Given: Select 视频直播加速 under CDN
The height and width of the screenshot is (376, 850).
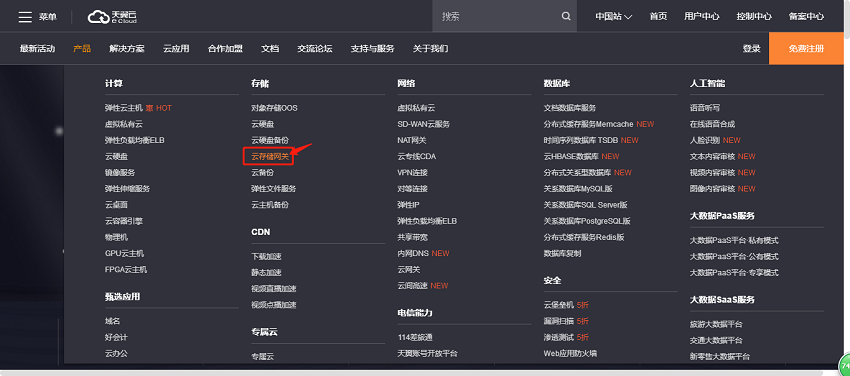Looking at the screenshot, I should (x=274, y=289).
